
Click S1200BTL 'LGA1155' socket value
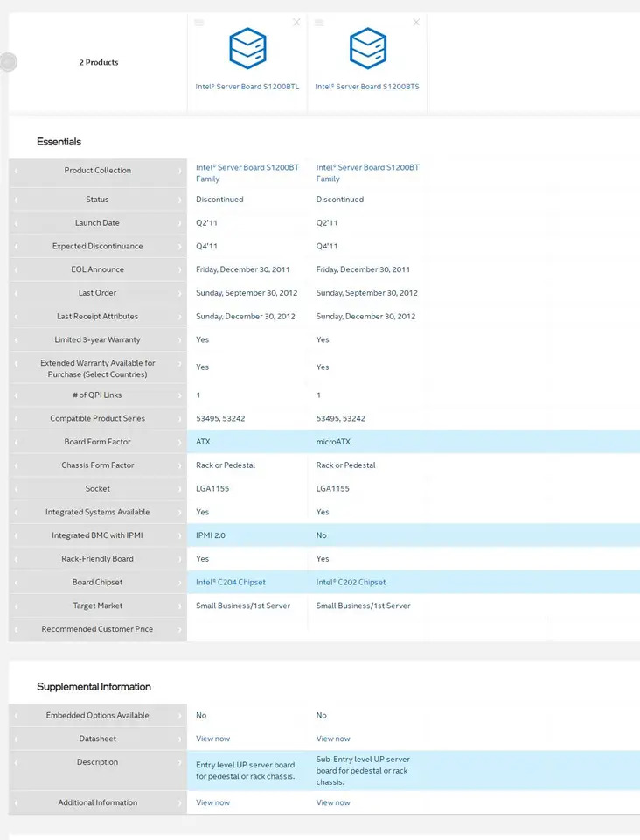coord(212,488)
